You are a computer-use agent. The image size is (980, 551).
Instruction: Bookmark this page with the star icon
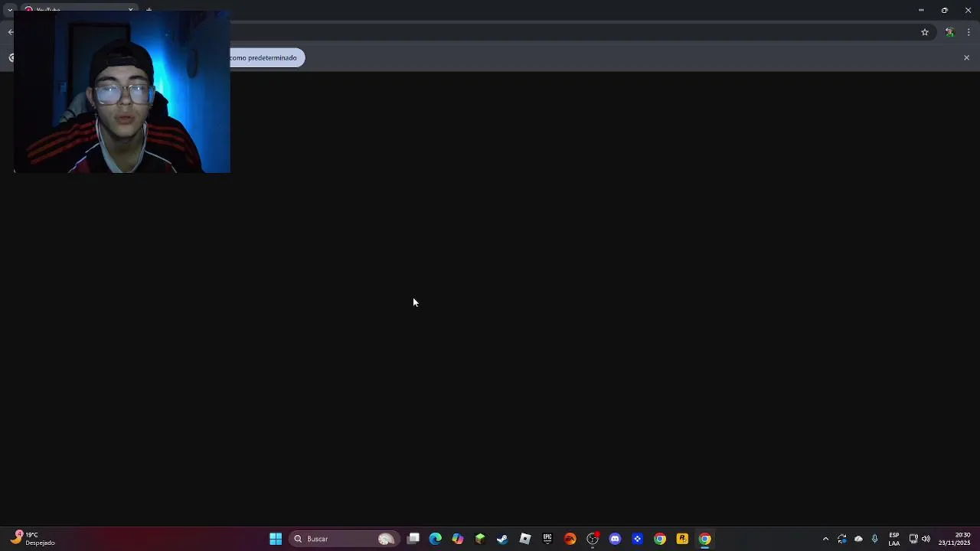(925, 32)
